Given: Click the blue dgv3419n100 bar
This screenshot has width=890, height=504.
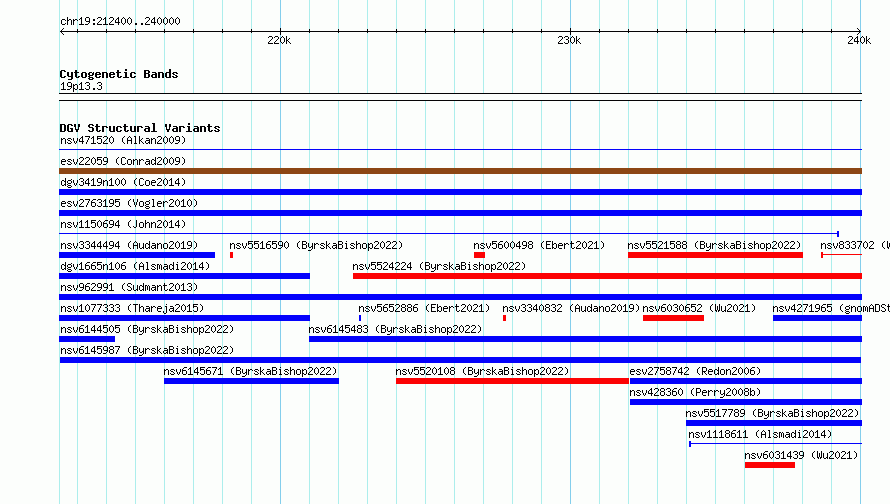Looking at the screenshot, I should coord(460,192).
